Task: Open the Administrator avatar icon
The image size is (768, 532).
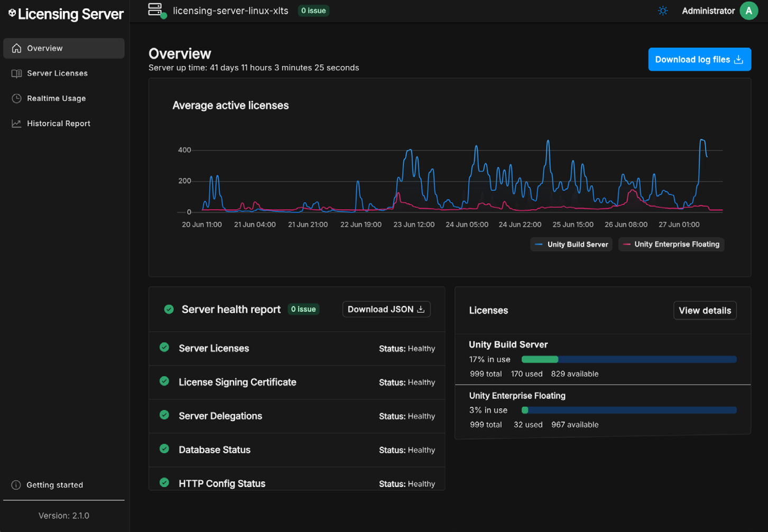Action: tap(748, 11)
